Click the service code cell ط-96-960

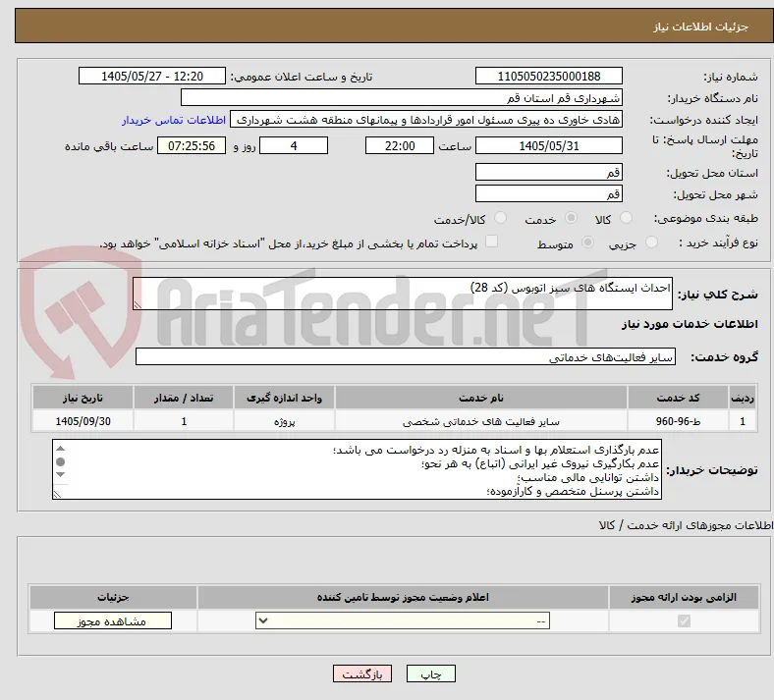point(679,421)
